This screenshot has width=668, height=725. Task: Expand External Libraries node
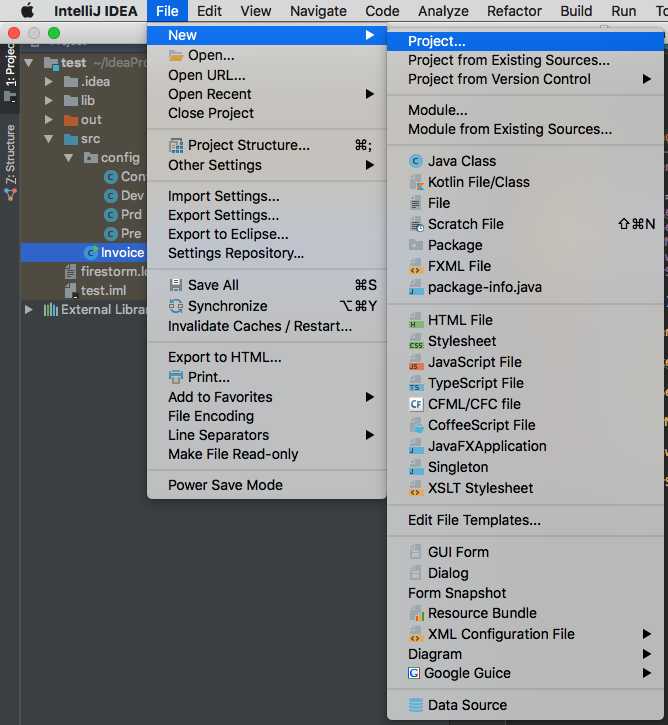pyautogui.click(x=29, y=309)
